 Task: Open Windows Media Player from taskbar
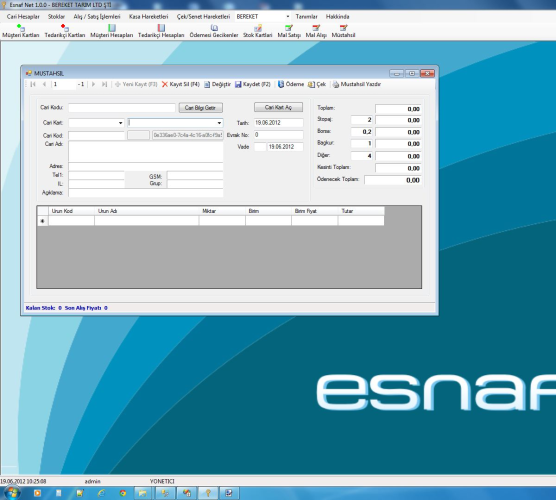coord(37,493)
